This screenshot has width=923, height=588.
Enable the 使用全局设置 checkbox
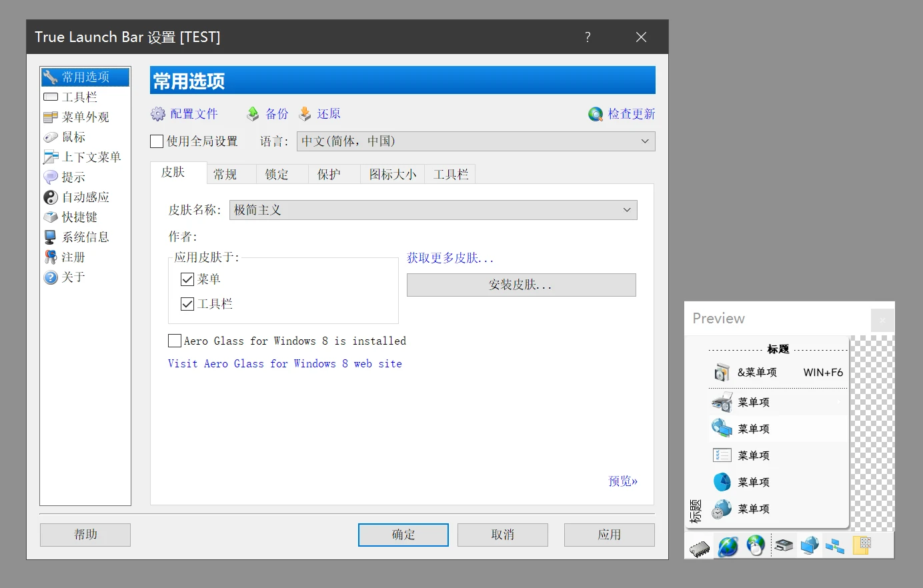[x=157, y=141]
